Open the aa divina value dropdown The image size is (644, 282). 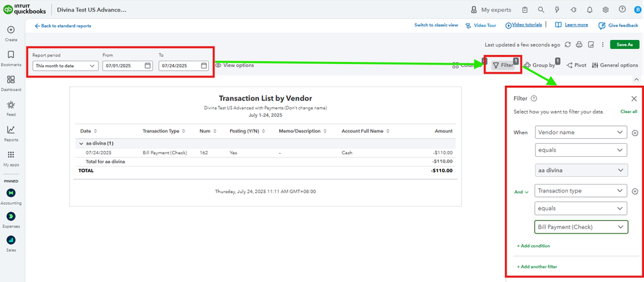click(x=581, y=170)
